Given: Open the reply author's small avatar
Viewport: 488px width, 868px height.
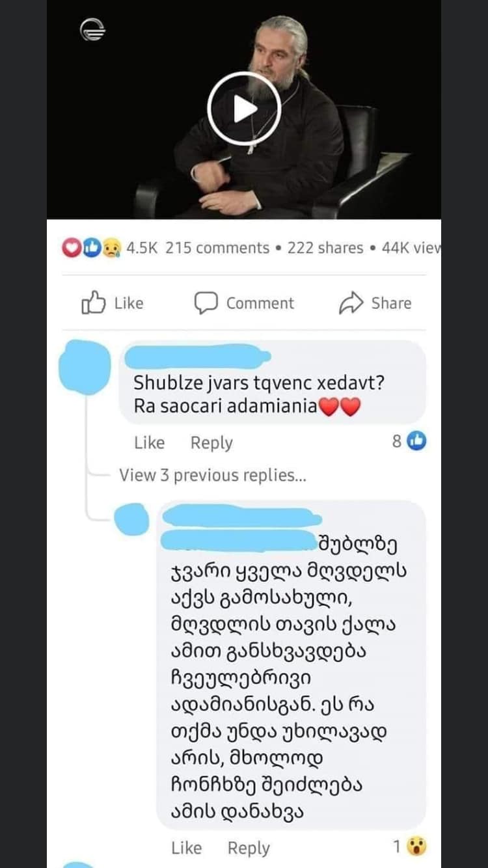Looking at the screenshot, I should tap(131, 519).
